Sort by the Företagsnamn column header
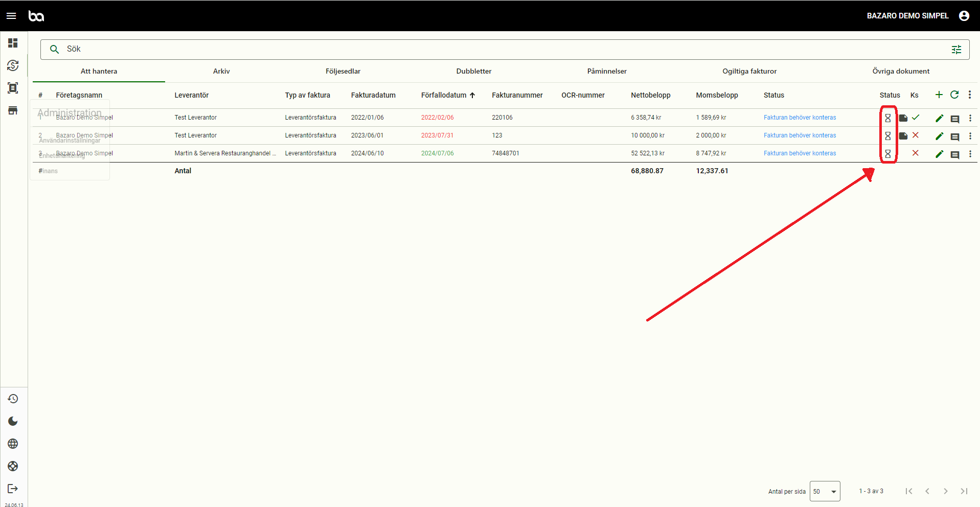 pos(79,95)
